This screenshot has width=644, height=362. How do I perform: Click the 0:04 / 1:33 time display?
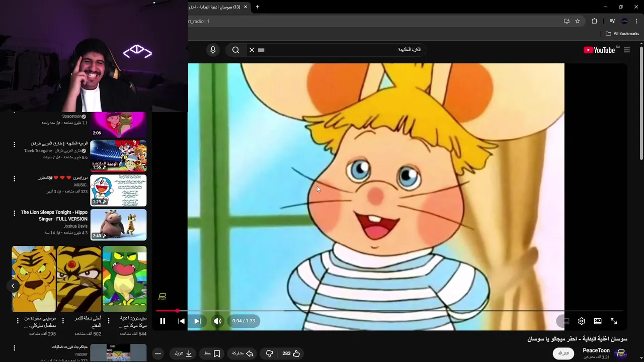coord(244,321)
